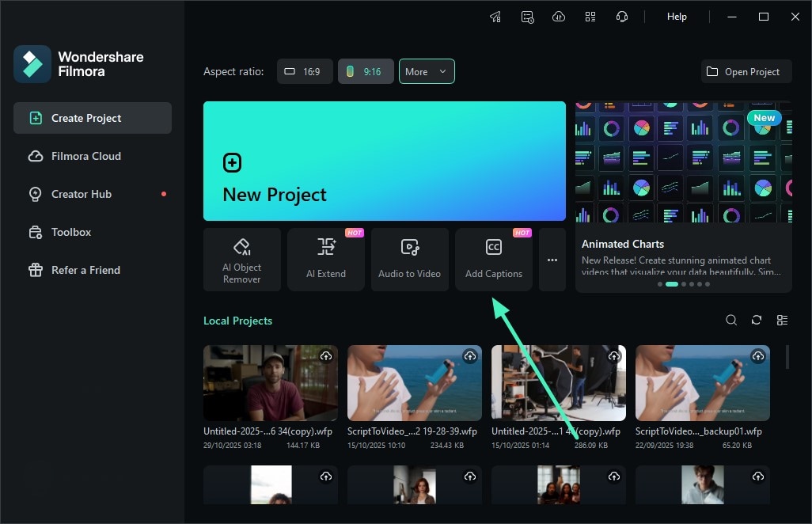Launch Add Captions tool
The image size is (812, 524).
point(494,260)
